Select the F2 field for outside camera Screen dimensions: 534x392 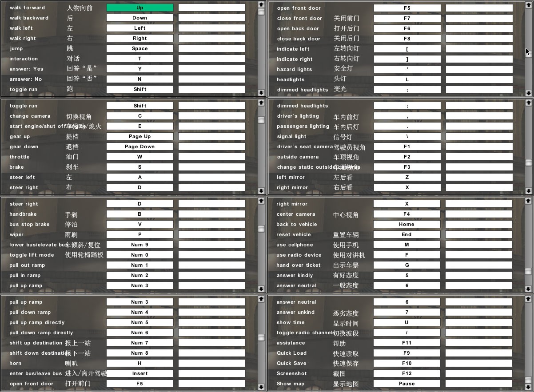point(407,157)
